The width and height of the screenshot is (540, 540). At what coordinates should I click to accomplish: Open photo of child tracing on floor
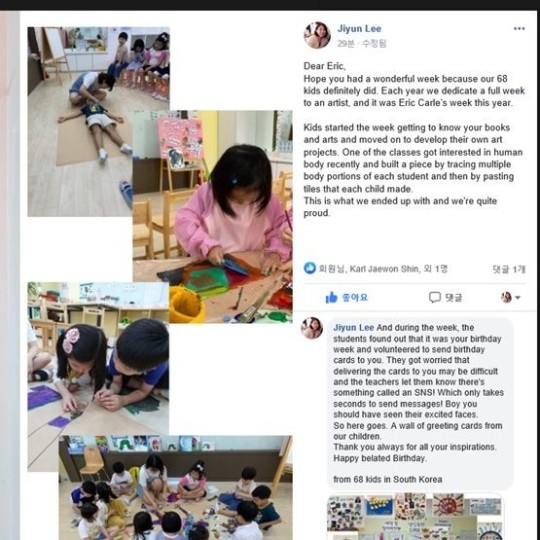pyautogui.click(x=80, y=121)
